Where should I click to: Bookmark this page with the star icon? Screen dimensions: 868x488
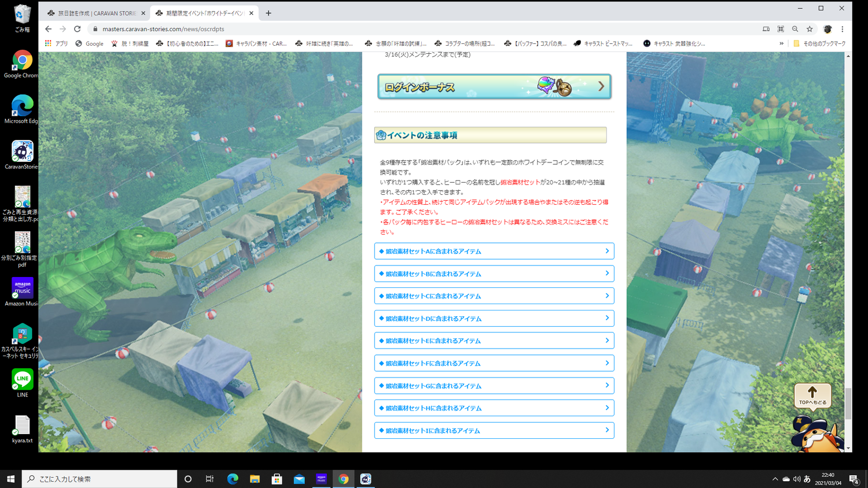tap(810, 29)
